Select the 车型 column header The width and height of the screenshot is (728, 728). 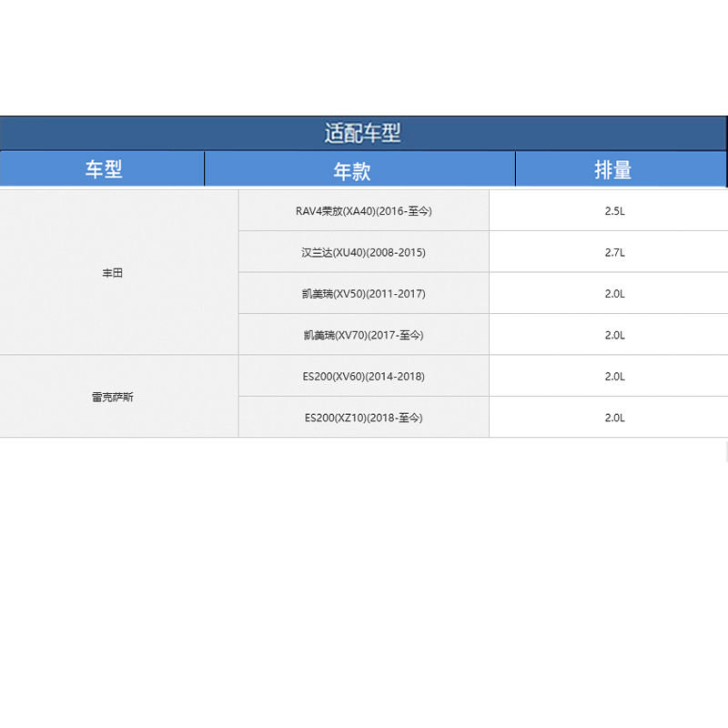click(102, 169)
